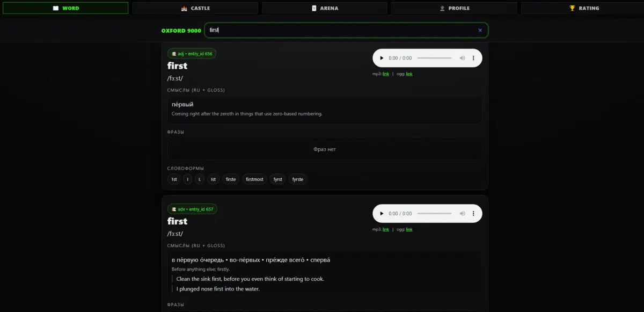
Task: Switch to the CASTLE tab
Action: [195, 8]
